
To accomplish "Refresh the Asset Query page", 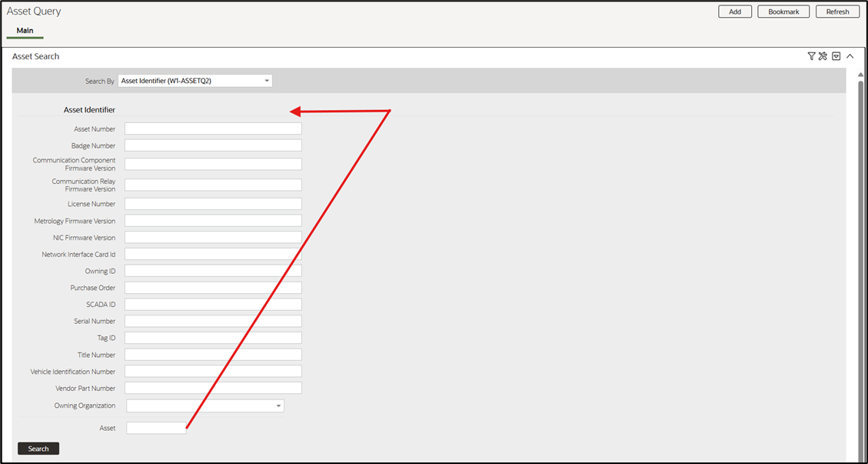I will point(837,12).
